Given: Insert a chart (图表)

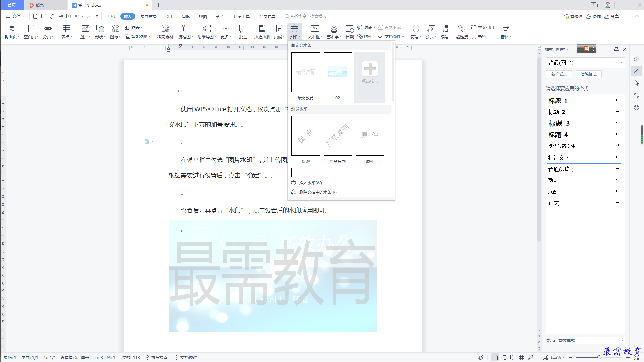Looking at the screenshot, I should pyautogui.click(x=134, y=27).
